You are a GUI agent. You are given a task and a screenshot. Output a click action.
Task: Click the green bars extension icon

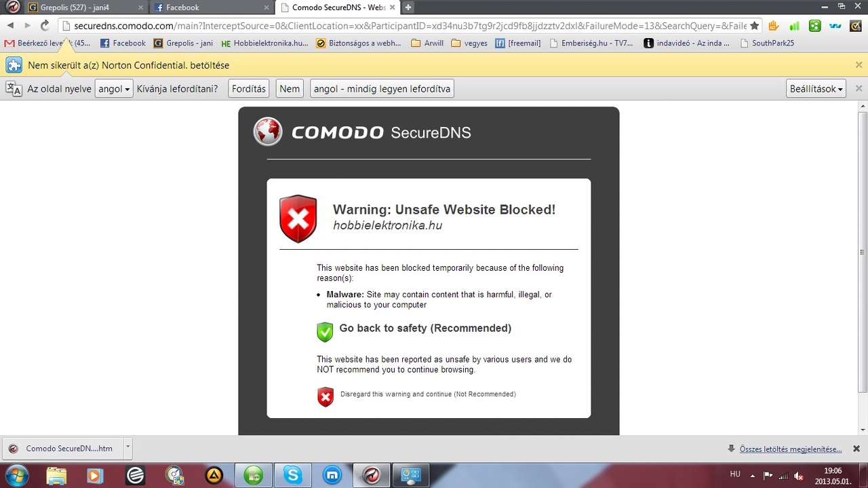[x=794, y=26]
